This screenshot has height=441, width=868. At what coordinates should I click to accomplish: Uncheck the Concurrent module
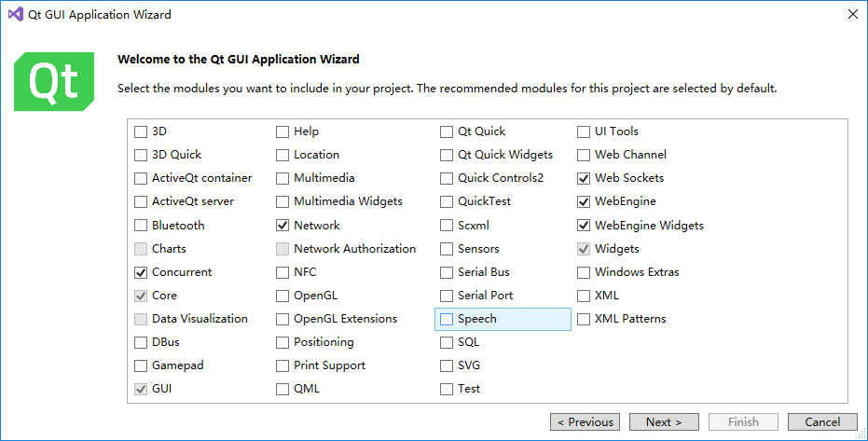point(141,272)
